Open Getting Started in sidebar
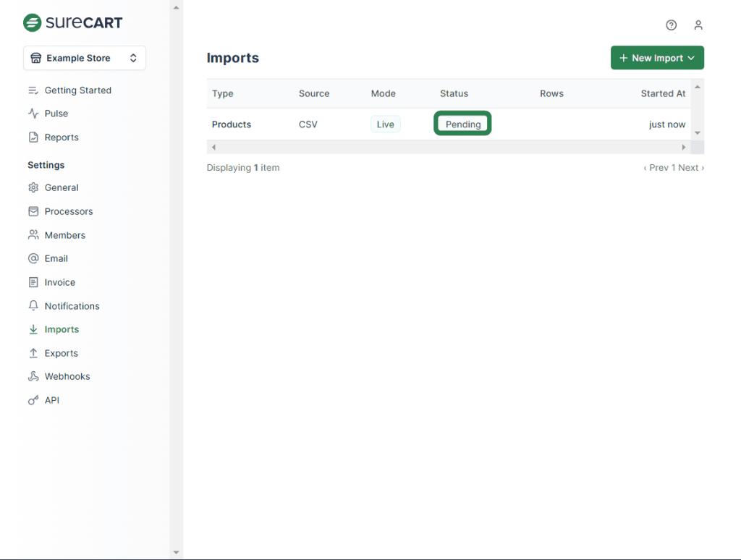This screenshot has height=560, width=741. click(x=77, y=90)
